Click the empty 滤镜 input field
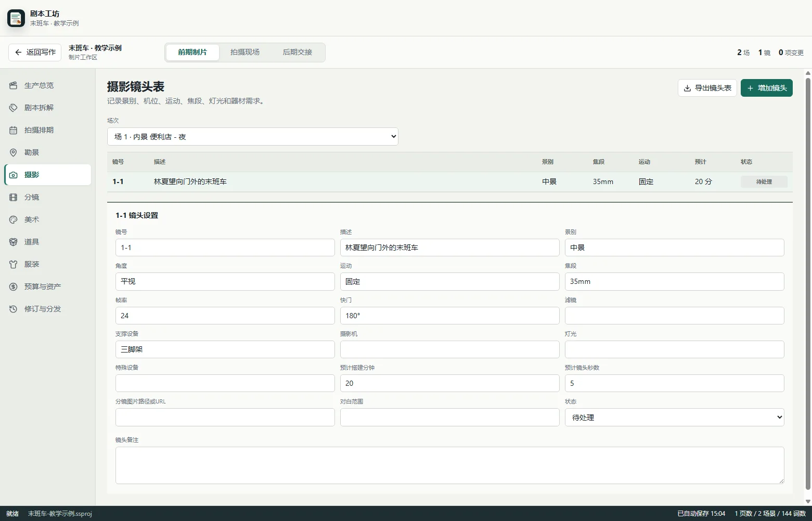The width and height of the screenshot is (812, 521). pos(675,316)
